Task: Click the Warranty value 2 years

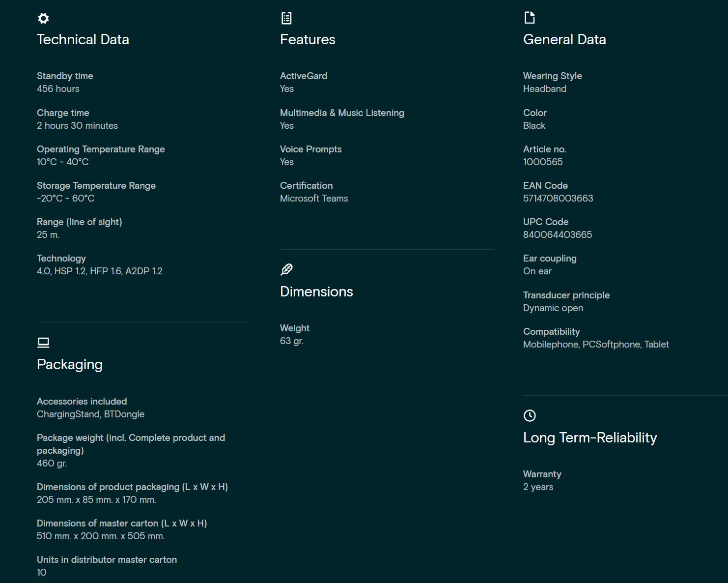Action: click(x=538, y=487)
